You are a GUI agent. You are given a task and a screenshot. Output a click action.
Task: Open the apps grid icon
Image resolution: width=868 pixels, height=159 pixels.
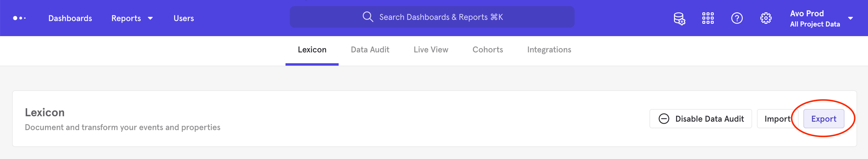pos(708,18)
